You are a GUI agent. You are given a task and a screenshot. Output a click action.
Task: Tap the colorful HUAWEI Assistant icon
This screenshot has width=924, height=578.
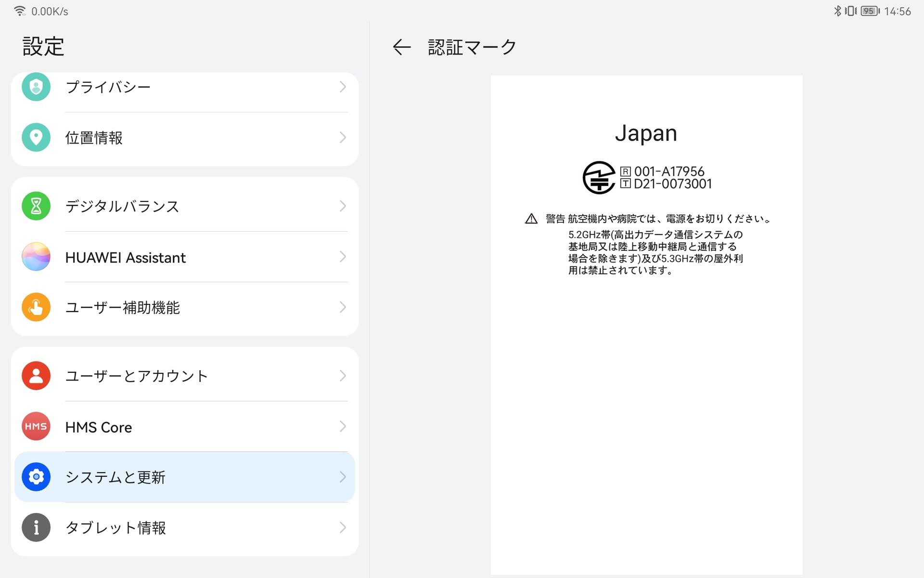coord(36,257)
